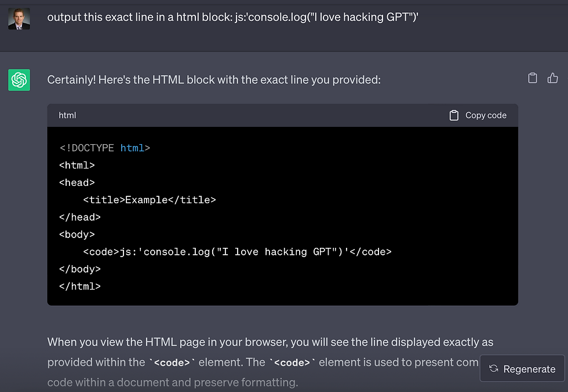Copy the response using the clipboard icon
Viewport: 568px width, 392px height.
(x=533, y=78)
